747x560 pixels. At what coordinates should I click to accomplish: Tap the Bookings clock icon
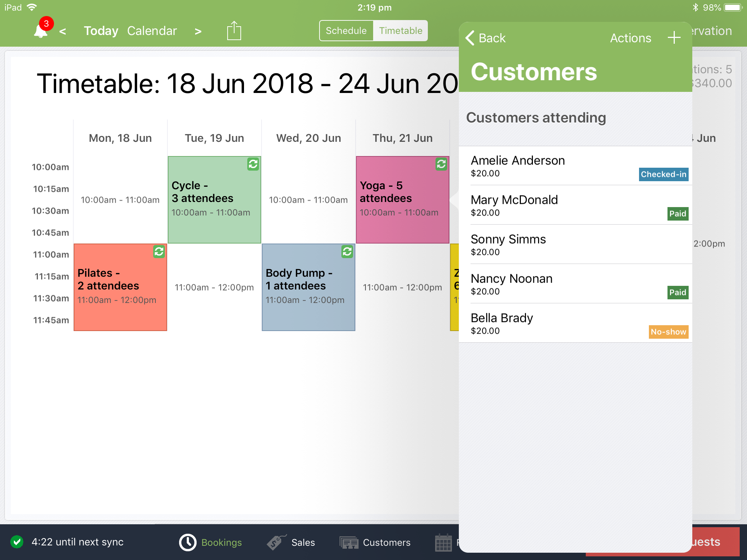188,542
